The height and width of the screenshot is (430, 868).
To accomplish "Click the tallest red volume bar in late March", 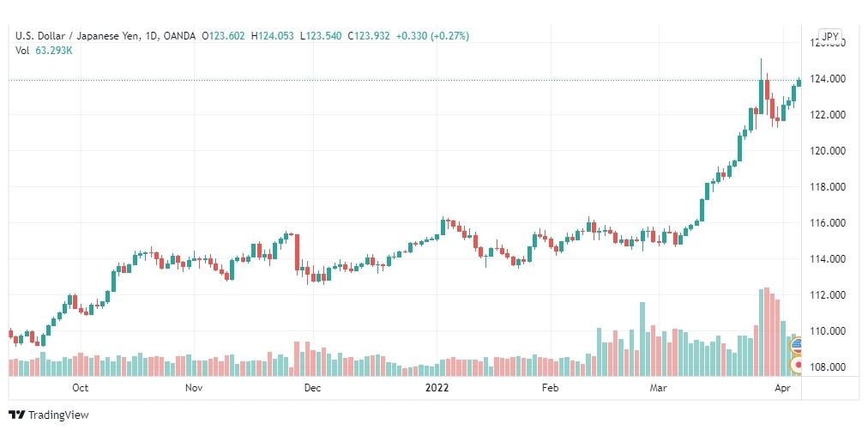I will click(x=767, y=331).
